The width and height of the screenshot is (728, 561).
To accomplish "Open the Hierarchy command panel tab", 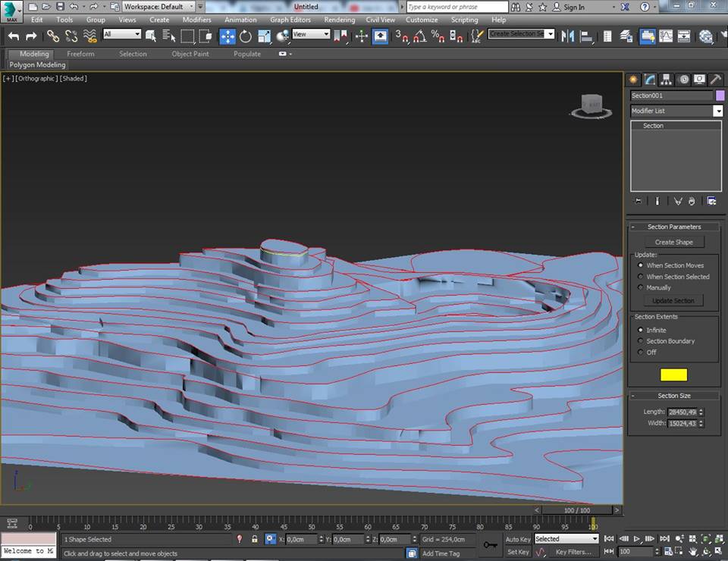I will point(667,80).
